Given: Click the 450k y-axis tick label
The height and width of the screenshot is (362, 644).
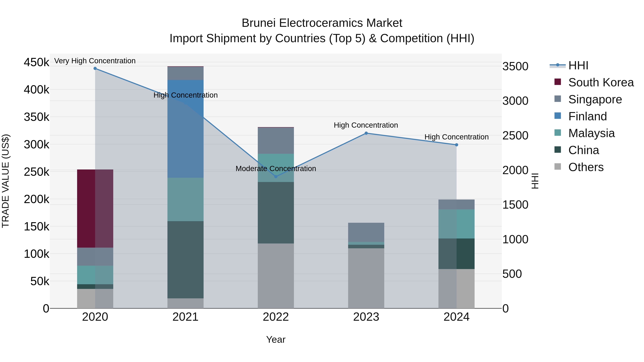Looking at the screenshot, I should tap(37, 62).
